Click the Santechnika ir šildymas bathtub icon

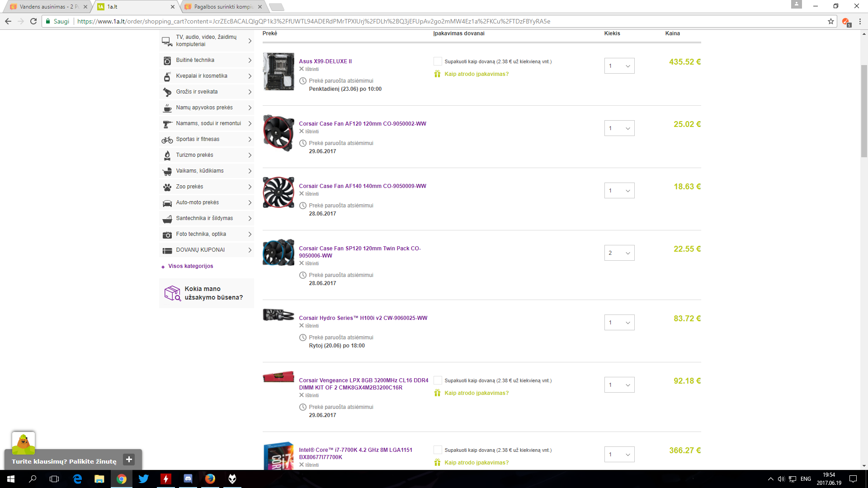[x=167, y=219]
